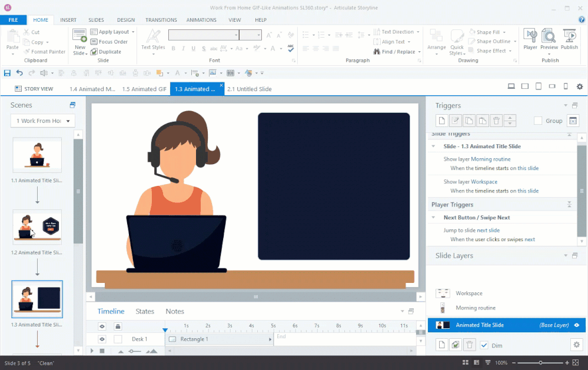
Task: Open the scene selector dropdown
Action: tap(42, 121)
